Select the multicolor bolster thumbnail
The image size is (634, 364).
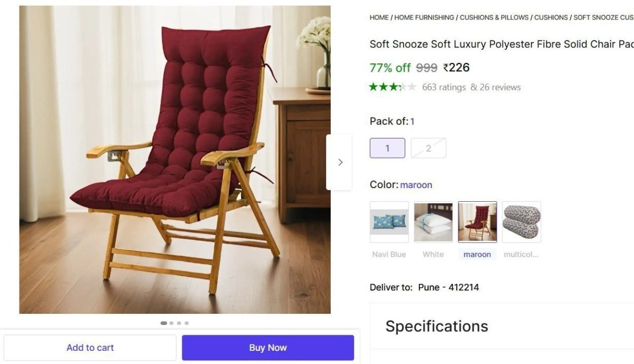tap(521, 222)
